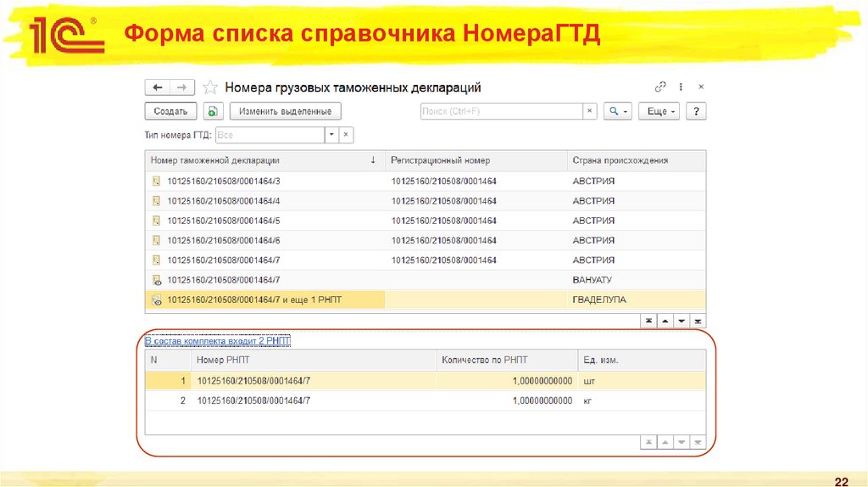Click the шт unit cell
Image resolution: width=868 pixels, height=487 pixels.
643,381
